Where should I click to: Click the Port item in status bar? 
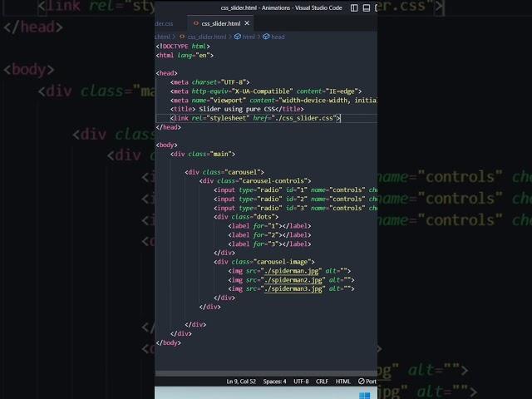(x=367, y=382)
